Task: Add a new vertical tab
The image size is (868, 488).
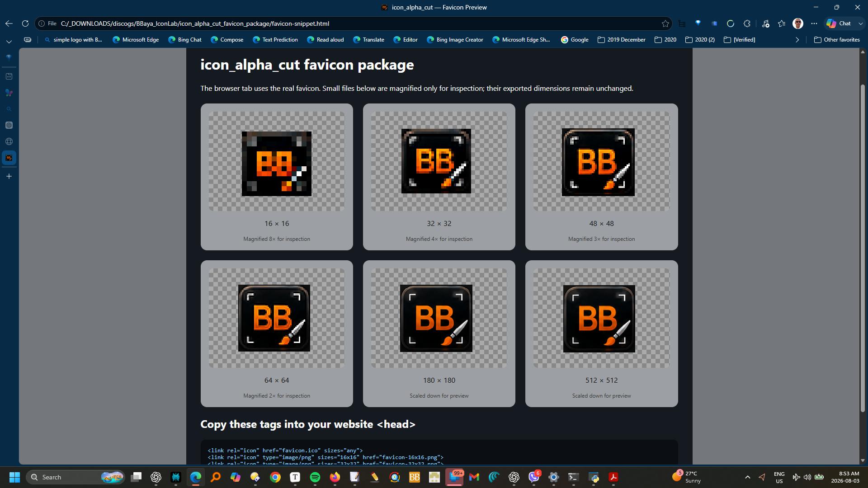Action: [9, 176]
